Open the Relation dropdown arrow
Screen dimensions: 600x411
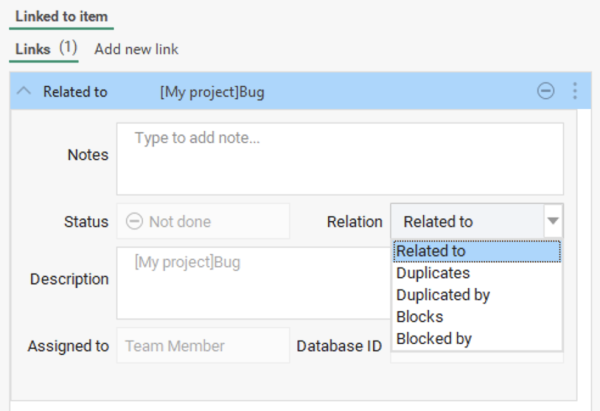553,221
